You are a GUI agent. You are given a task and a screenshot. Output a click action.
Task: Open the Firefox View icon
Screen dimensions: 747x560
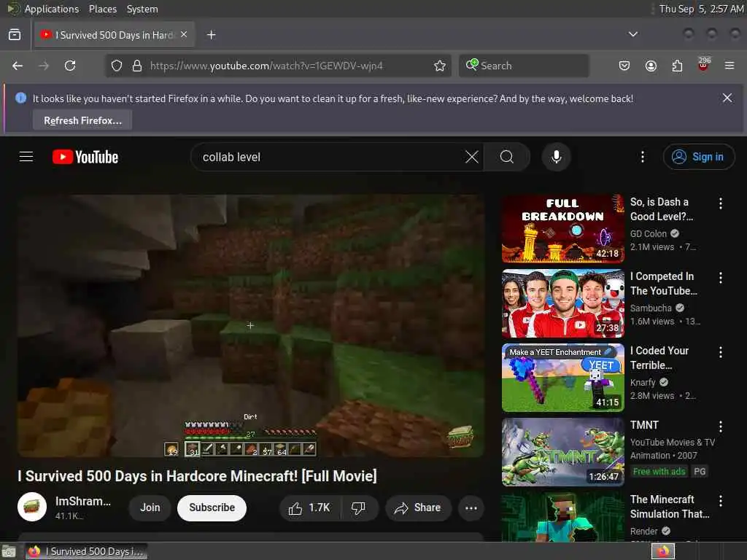pos(15,35)
